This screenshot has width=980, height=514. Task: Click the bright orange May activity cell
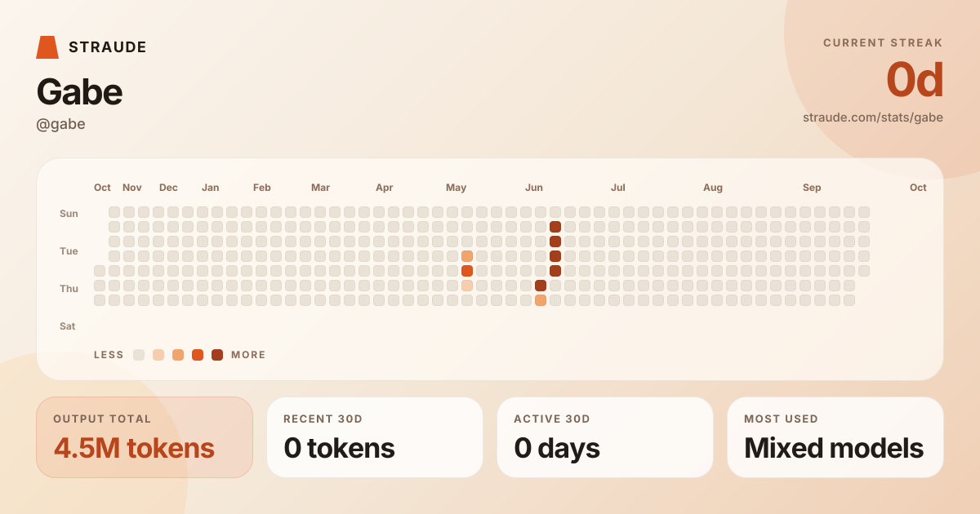[467, 271]
